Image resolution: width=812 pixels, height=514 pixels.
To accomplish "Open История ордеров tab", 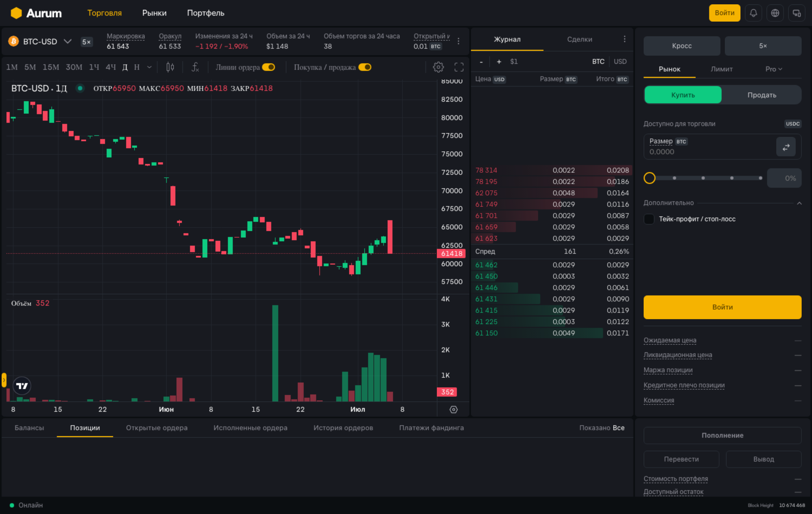I will tap(343, 427).
